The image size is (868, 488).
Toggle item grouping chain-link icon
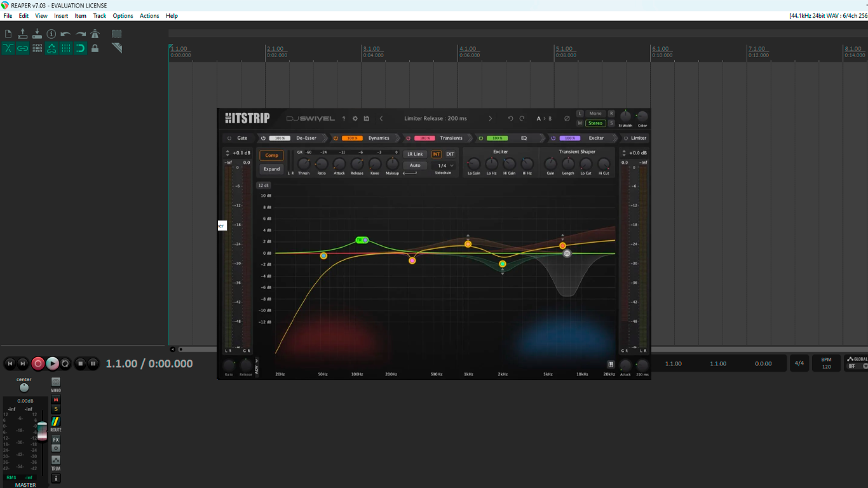(23, 48)
